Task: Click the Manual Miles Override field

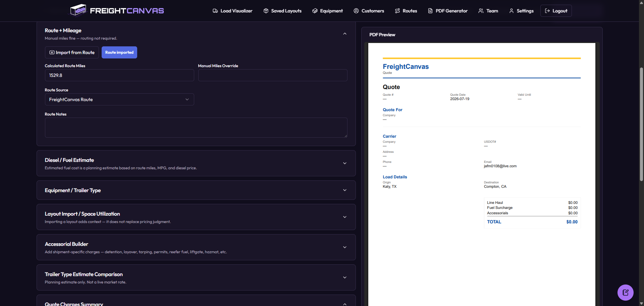Action: [273, 75]
